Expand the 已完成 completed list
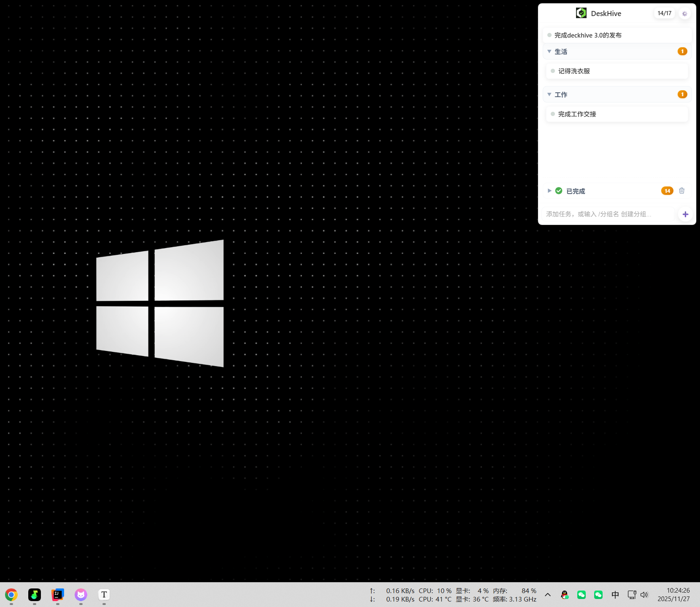The width and height of the screenshot is (700, 607). (549, 191)
